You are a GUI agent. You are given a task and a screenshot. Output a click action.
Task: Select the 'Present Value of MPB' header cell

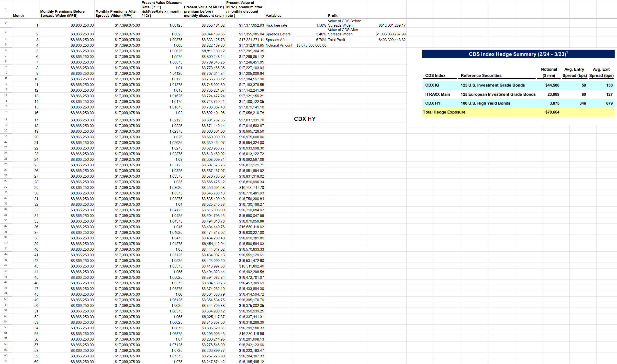click(204, 9)
